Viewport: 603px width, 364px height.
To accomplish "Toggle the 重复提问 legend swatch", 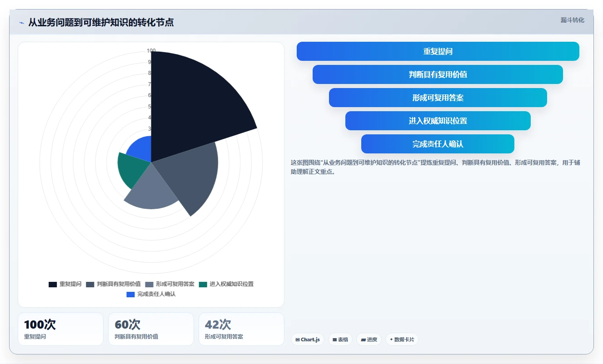I will coord(53,285).
